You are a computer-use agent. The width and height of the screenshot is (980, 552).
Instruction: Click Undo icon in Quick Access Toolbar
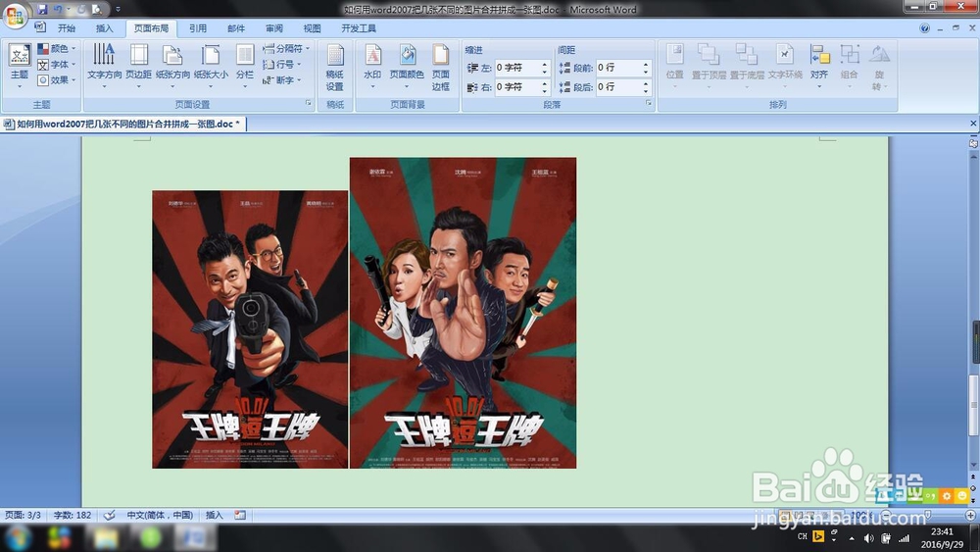tap(58, 10)
